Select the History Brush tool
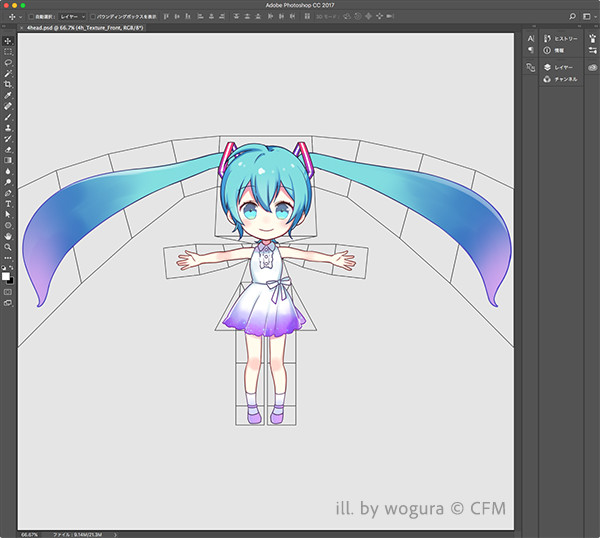 coord(8,139)
